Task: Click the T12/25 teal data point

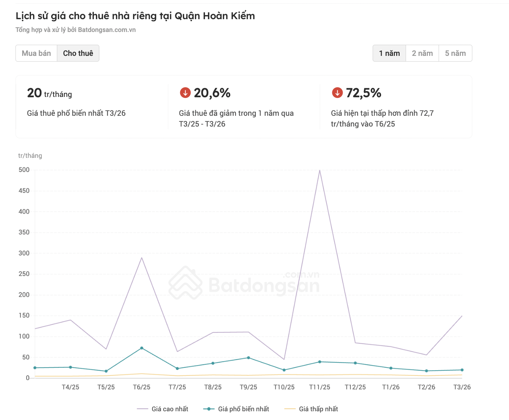Action: coord(355,363)
